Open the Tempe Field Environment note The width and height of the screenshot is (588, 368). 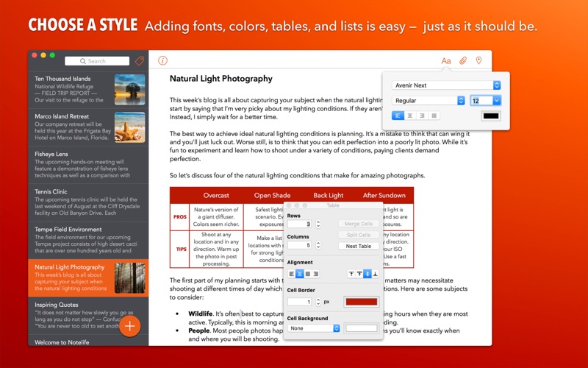point(88,241)
